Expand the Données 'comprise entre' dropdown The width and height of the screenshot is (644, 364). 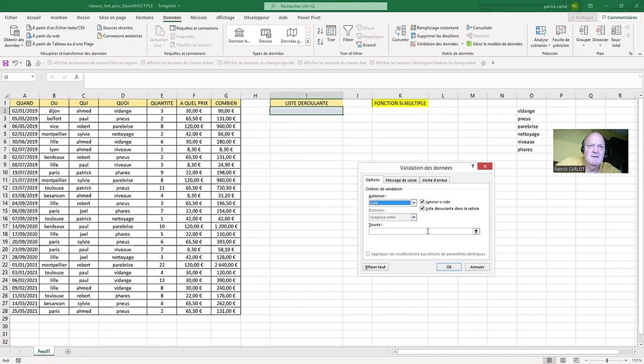click(x=413, y=217)
